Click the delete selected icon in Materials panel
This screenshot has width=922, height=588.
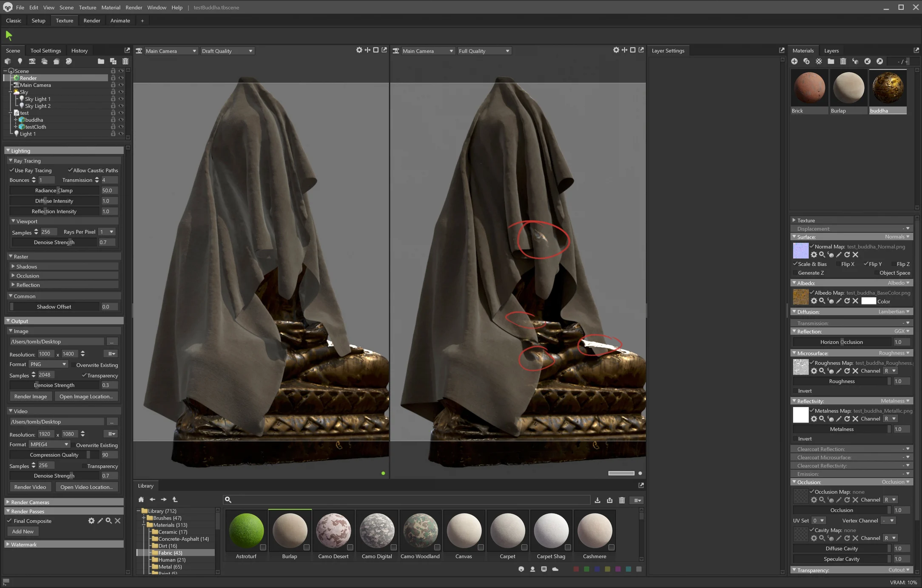pos(843,61)
